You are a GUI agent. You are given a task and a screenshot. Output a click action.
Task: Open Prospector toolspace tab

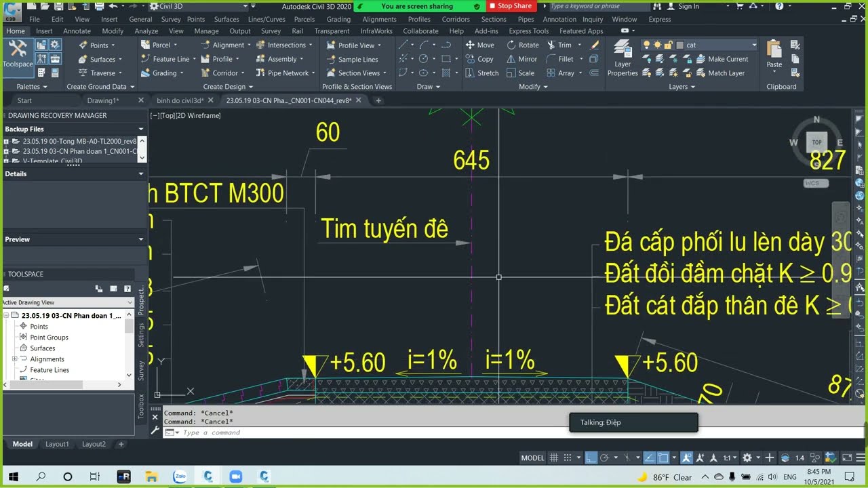tap(141, 301)
